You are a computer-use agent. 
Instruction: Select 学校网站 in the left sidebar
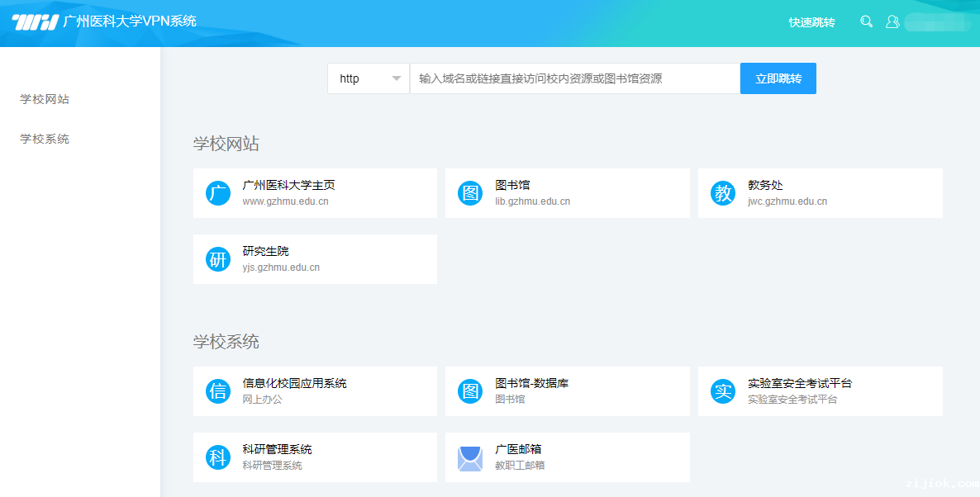(x=45, y=99)
